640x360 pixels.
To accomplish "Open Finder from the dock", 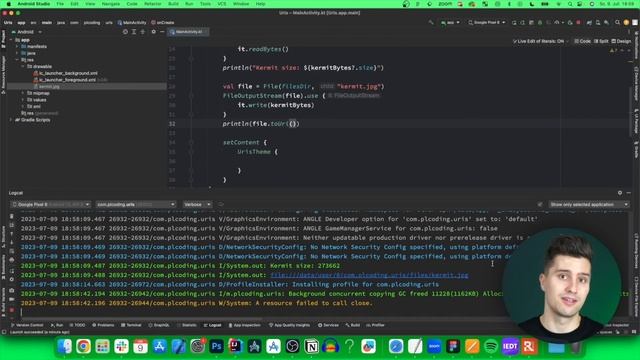I will (x=64, y=347).
